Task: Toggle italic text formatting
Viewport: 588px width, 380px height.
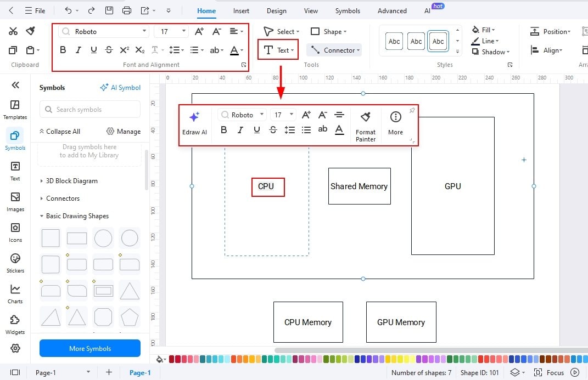Action: pyautogui.click(x=78, y=49)
